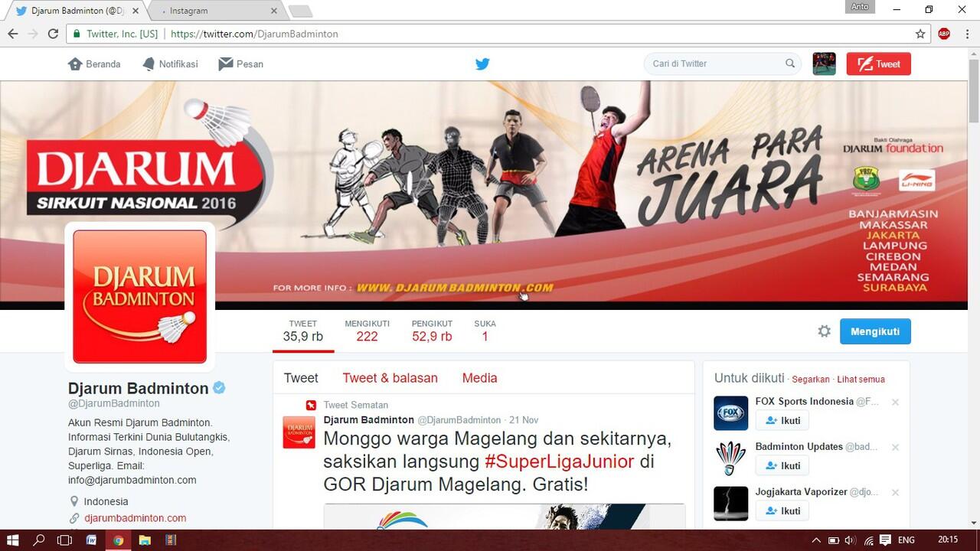Click the Tweet Sematan pin icon
The height and width of the screenshot is (551, 980).
point(311,405)
